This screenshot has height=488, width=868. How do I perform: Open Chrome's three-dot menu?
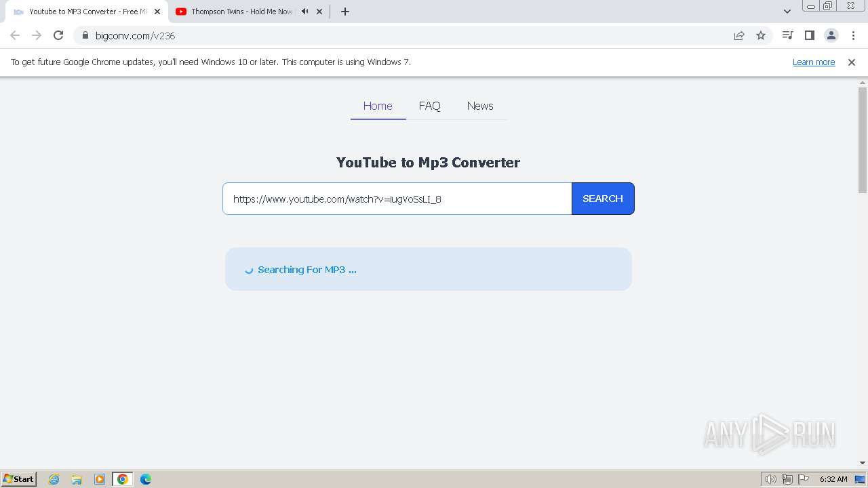853,35
